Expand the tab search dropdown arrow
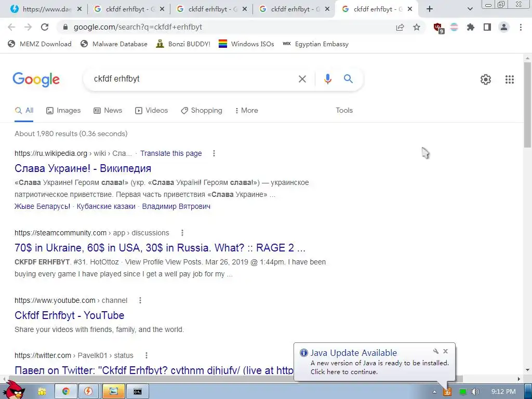Screen dimensions: 532x399 (x=470, y=9)
